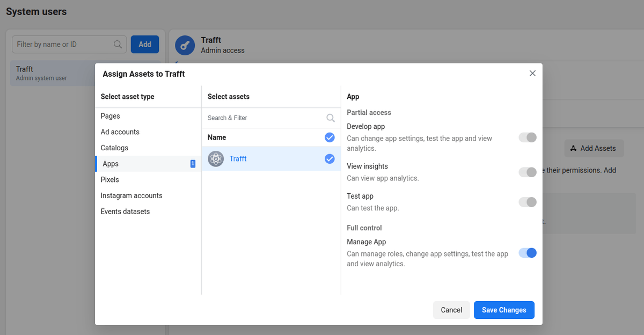Click inside the Search & Filter field

point(258,118)
